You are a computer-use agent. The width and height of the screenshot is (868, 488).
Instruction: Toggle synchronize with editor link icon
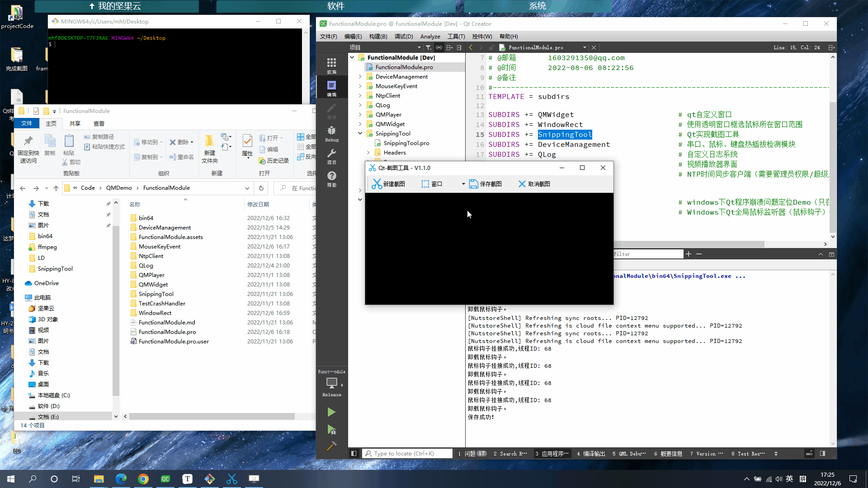point(439,47)
